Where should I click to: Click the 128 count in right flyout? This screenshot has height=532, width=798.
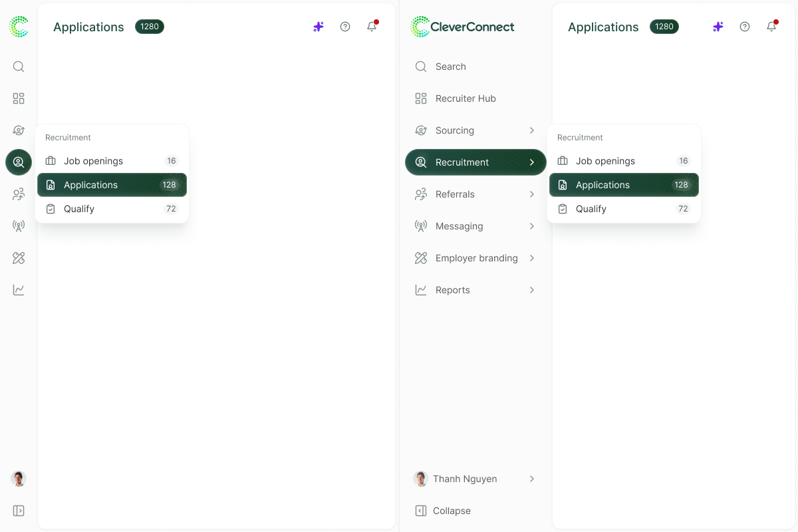click(x=682, y=185)
